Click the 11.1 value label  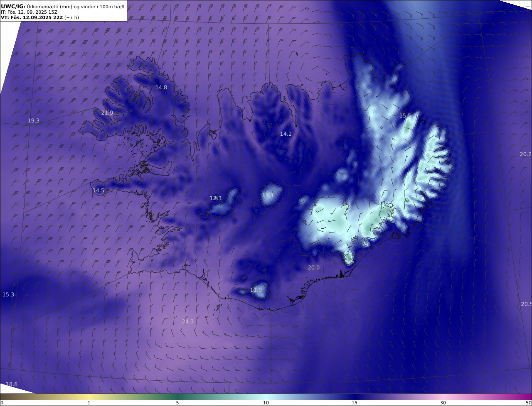(x=268, y=195)
